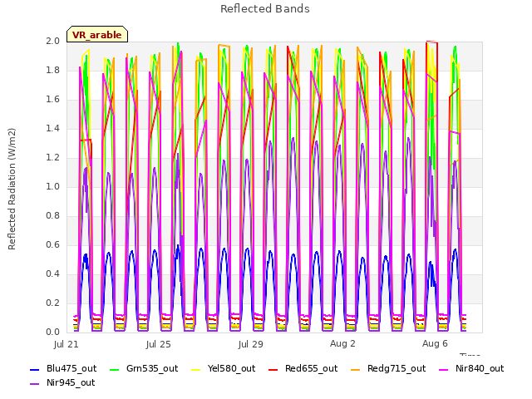Toggle the Blu475_out legend entry
532x399 pixels.
pos(63,369)
